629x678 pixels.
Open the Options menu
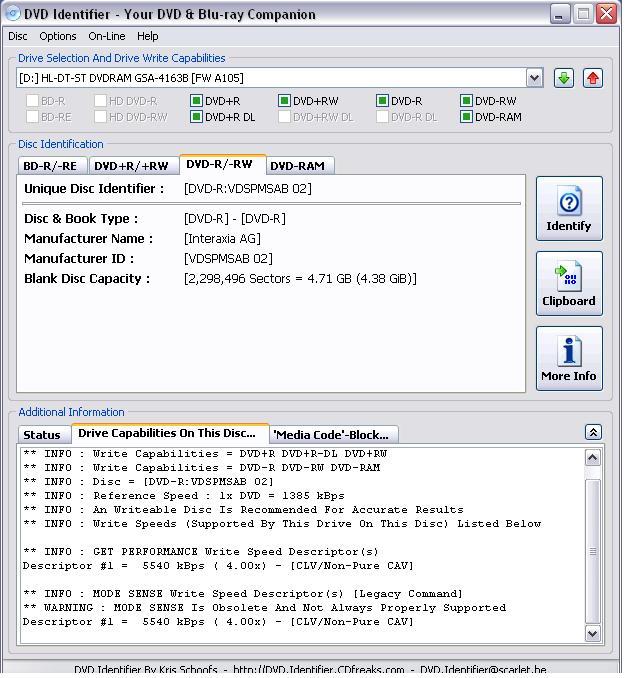pos(57,36)
